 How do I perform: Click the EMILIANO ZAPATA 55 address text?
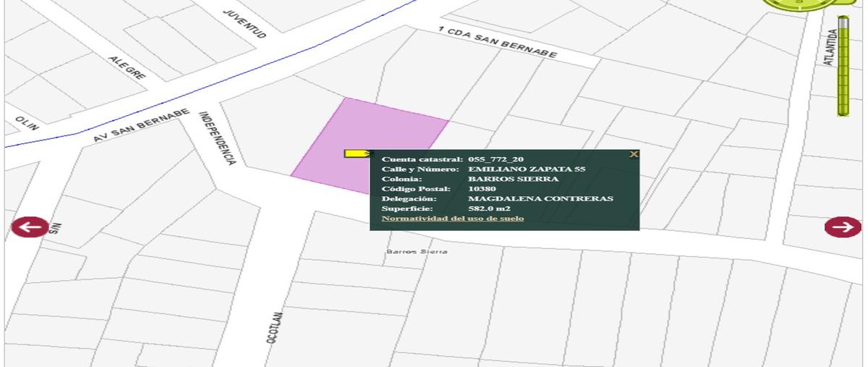click(527, 169)
